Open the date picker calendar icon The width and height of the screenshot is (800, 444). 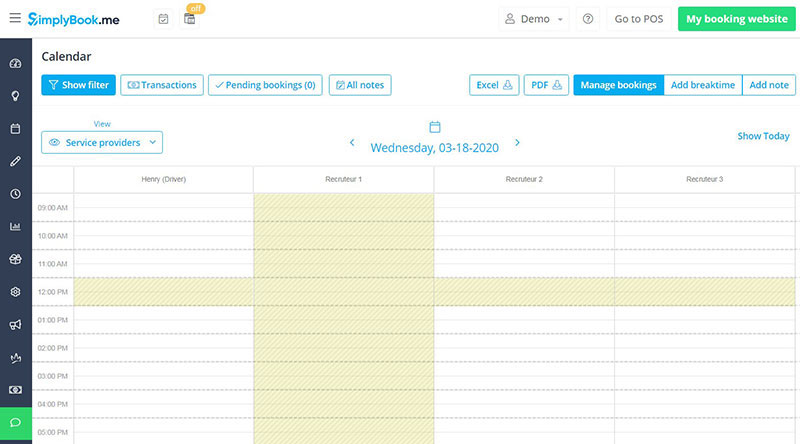point(435,127)
